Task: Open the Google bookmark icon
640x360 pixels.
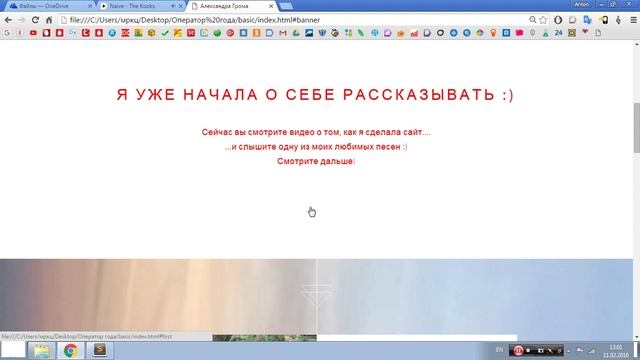Action: [7, 33]
